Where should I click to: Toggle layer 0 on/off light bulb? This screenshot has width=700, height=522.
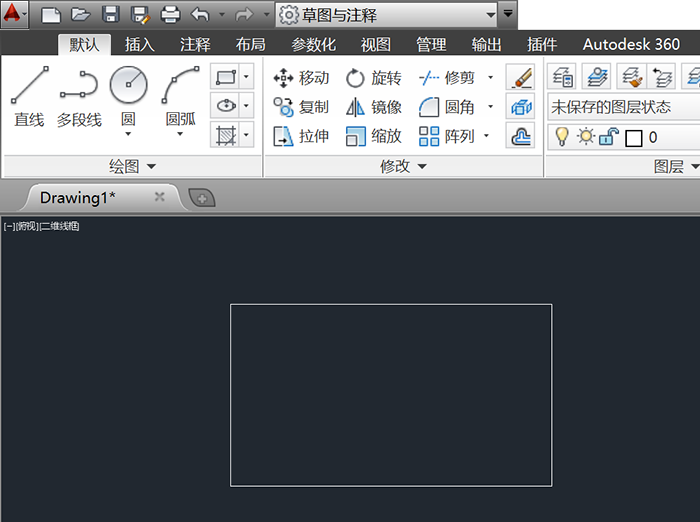562,137
